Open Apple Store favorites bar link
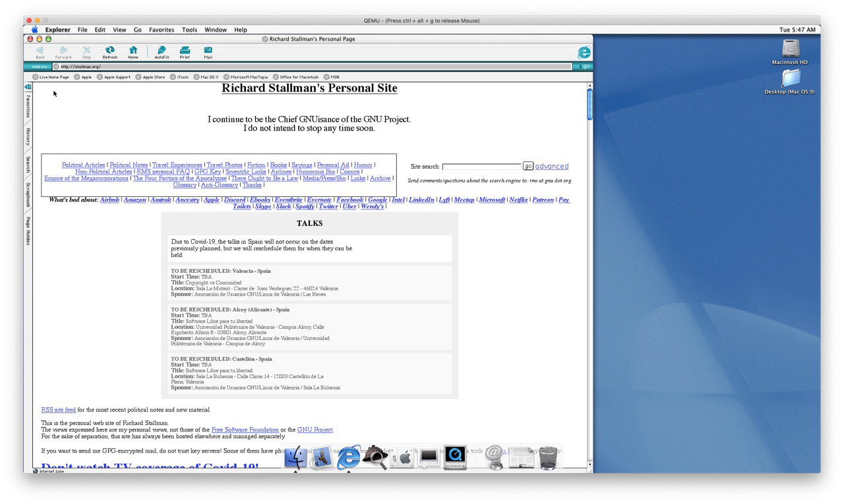 click(x=151, y=77)
